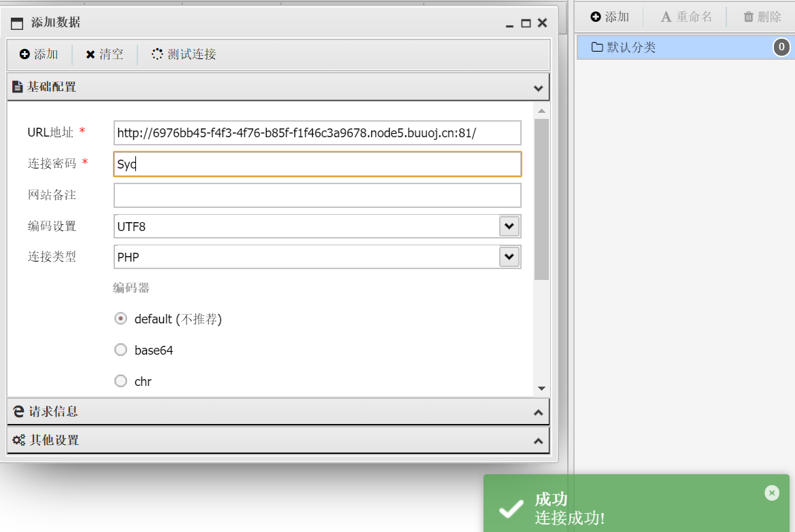Viewport: 795px width, 532px height.
Task: Click the 0 count badge on 默认分类
Action: [781, 47]
